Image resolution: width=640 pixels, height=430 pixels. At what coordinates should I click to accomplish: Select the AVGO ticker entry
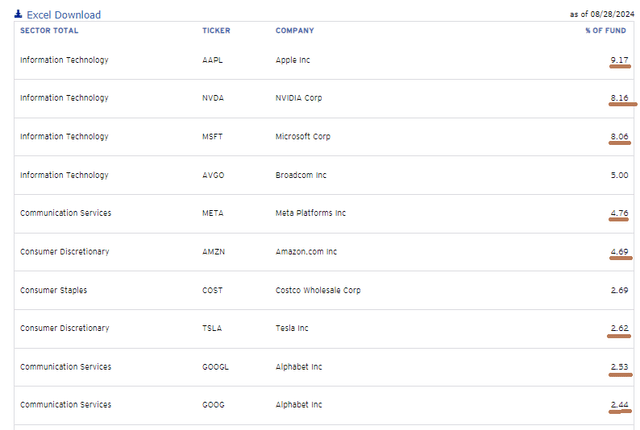pyautogui.click(x=213, y=175)
